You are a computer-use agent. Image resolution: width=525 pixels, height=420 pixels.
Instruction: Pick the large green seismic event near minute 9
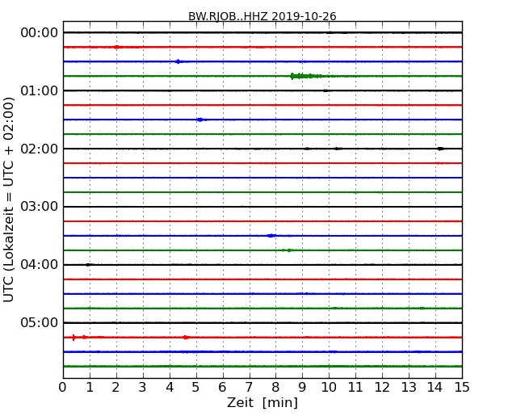306,76
